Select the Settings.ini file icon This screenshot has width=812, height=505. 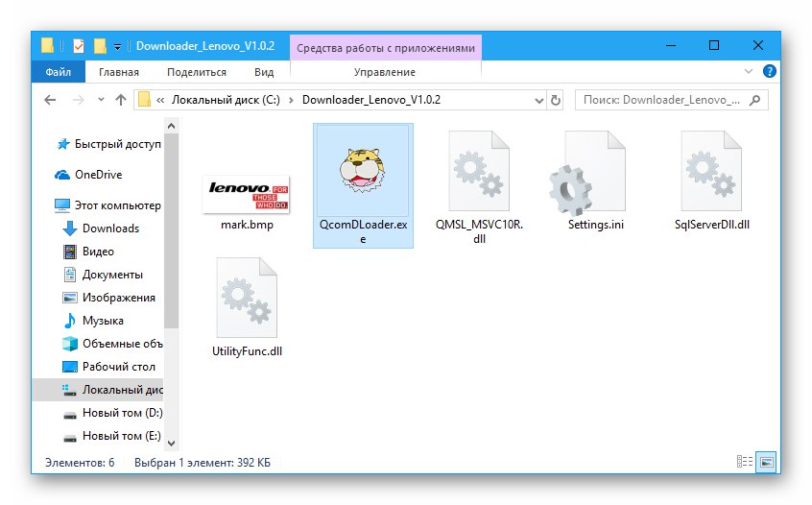tap(588, 173)
